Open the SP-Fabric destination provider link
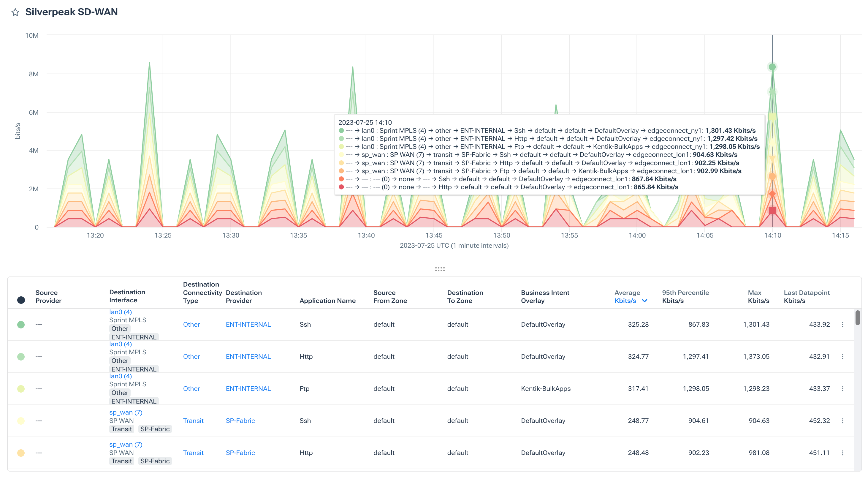Image resolution: width=868 pixels, height=479 pixels. pos(240,421)
